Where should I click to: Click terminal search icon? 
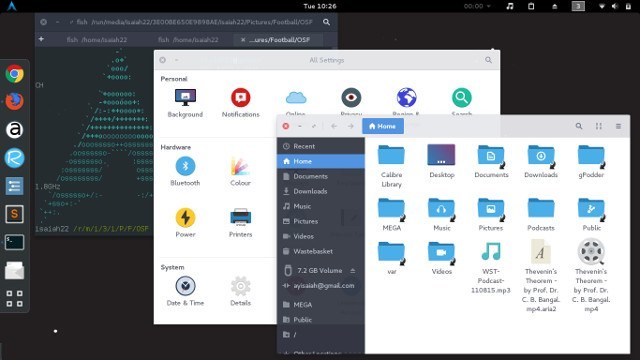pos(326,22)
